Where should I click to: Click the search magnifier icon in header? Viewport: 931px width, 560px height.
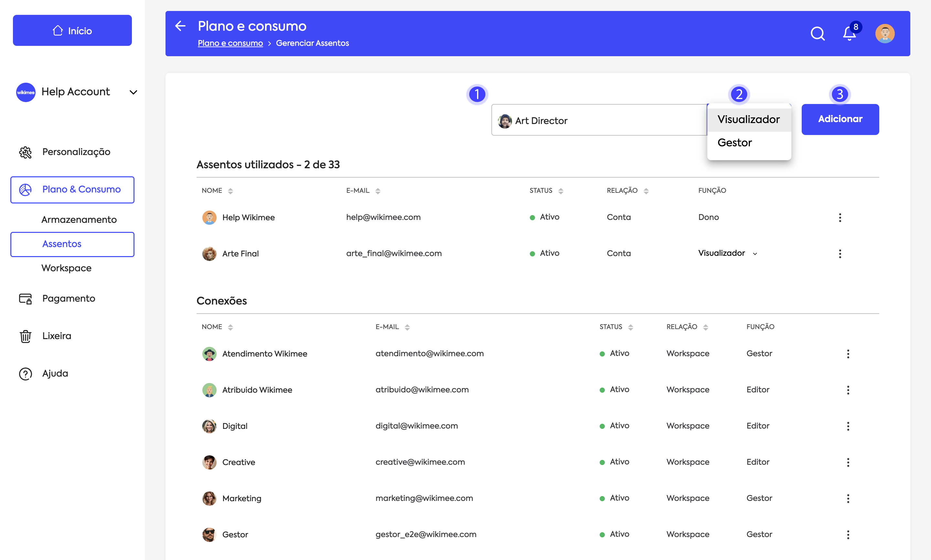pos(817,34)
